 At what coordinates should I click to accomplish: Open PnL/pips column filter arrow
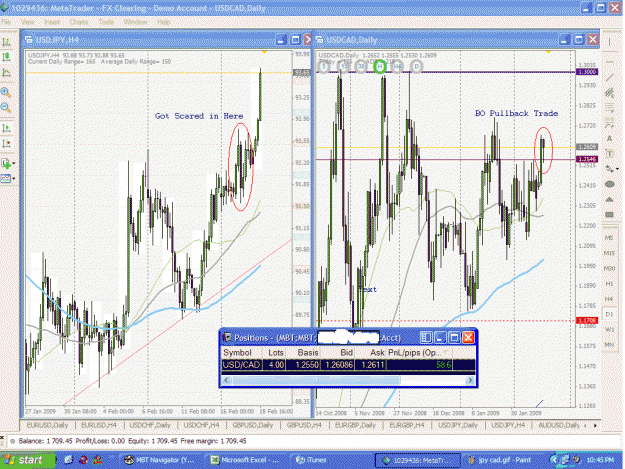coord(446,353)
